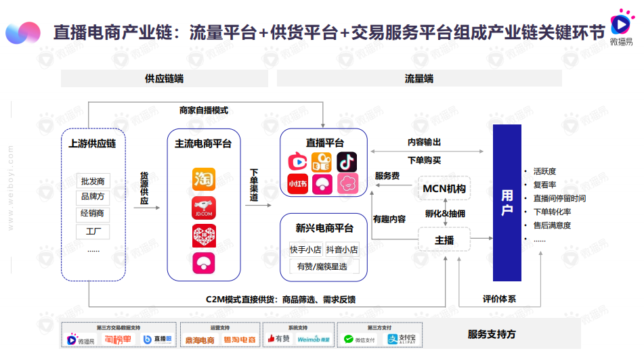Viewport: 644px width, 351px height.
Task: Click the JD.COM red icon
Action: (x=204, y=208)
